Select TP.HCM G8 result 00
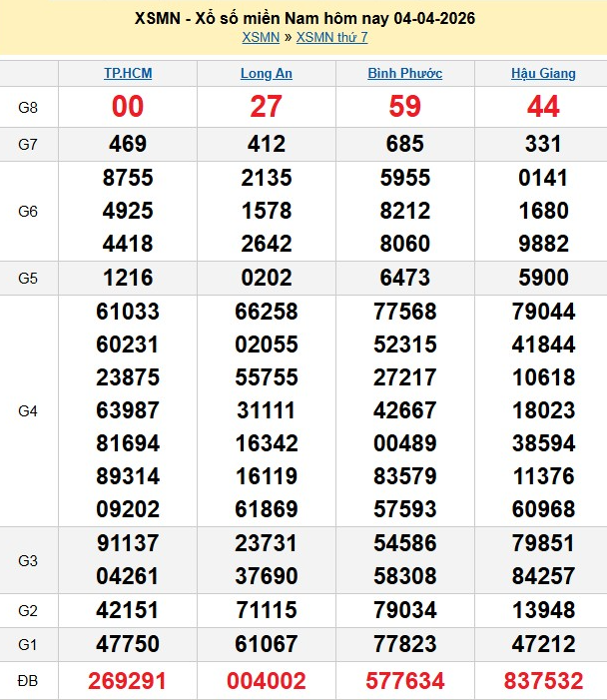The image size is (607, 700). tap(128, 107)
